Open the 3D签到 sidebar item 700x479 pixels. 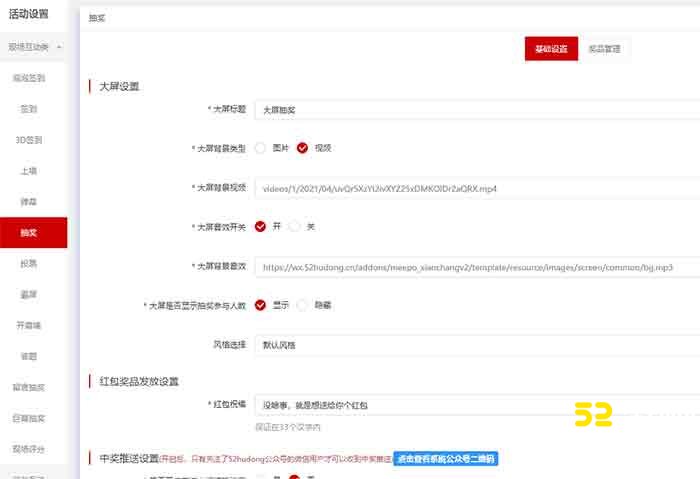click(x=29, y=140)
